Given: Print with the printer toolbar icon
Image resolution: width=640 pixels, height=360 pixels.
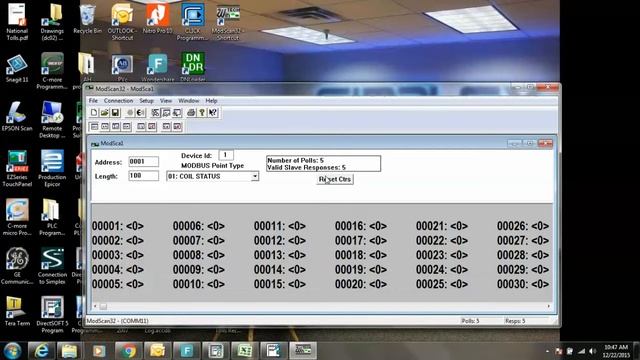Looking at the screenshot, I should point(191,113).
